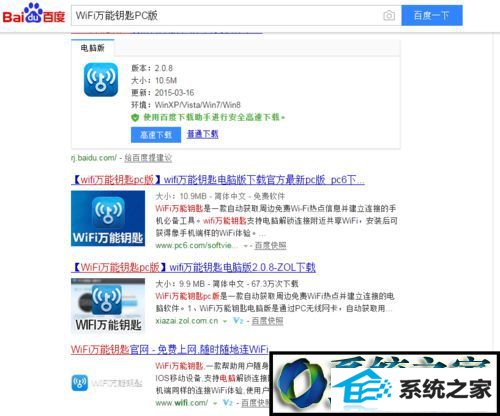Open the rj.baidu.com source link
The height and width of the screenshot is (416, 500).
tap(94, 158)
